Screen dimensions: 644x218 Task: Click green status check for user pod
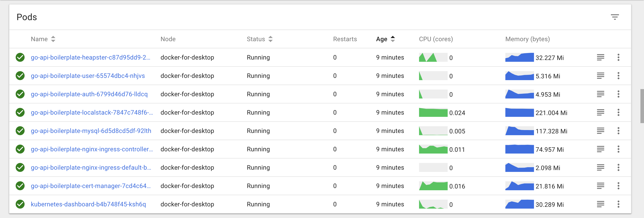point(20,76)
